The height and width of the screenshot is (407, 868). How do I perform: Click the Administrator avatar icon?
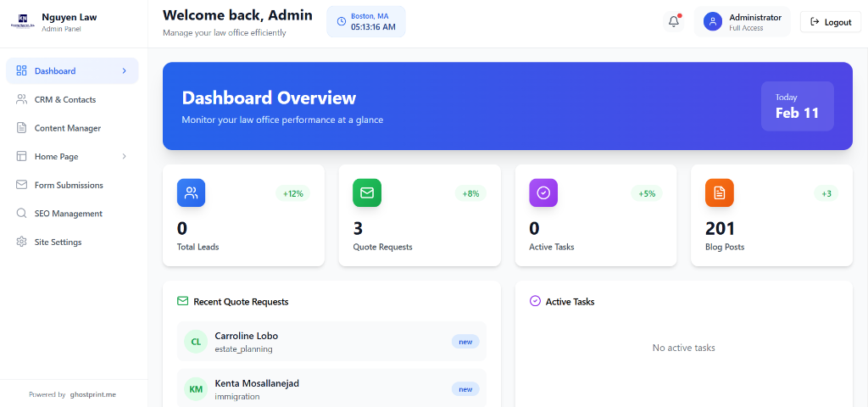(x=712, y=21)
